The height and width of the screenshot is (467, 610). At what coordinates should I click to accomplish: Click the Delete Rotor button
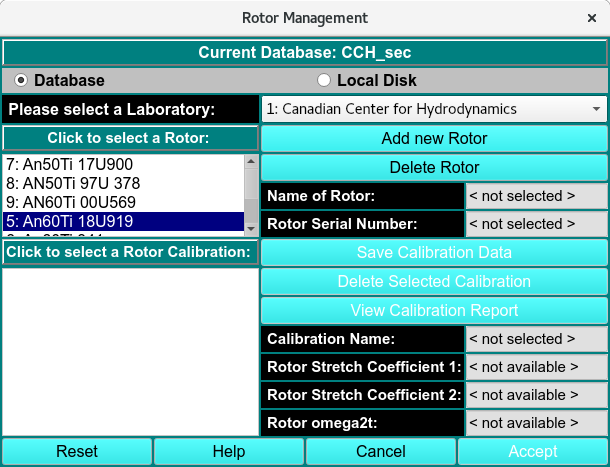[x=434, y=167]
